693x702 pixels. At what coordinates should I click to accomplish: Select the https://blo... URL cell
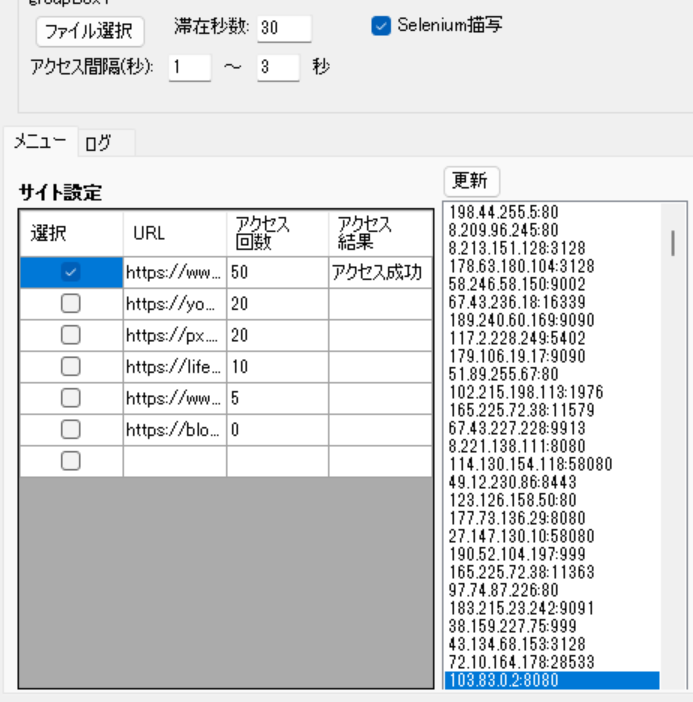[x=175, y=430]
